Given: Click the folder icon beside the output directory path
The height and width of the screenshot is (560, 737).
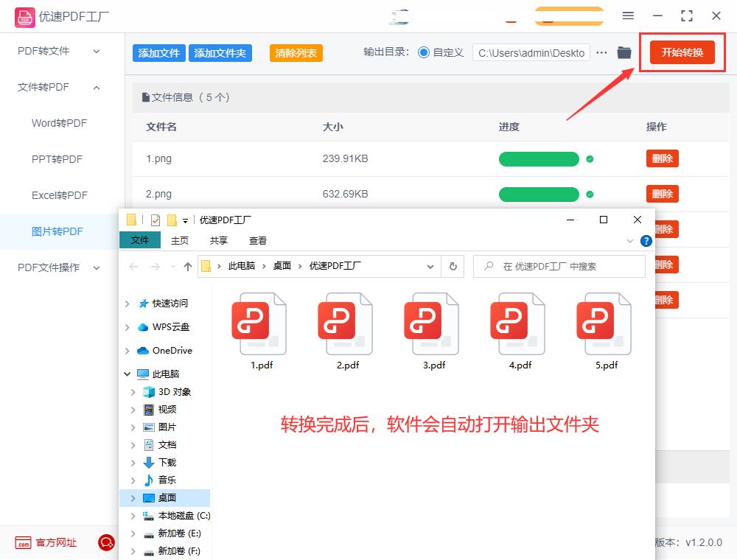Looking at the screenshot, I should 624,52.
